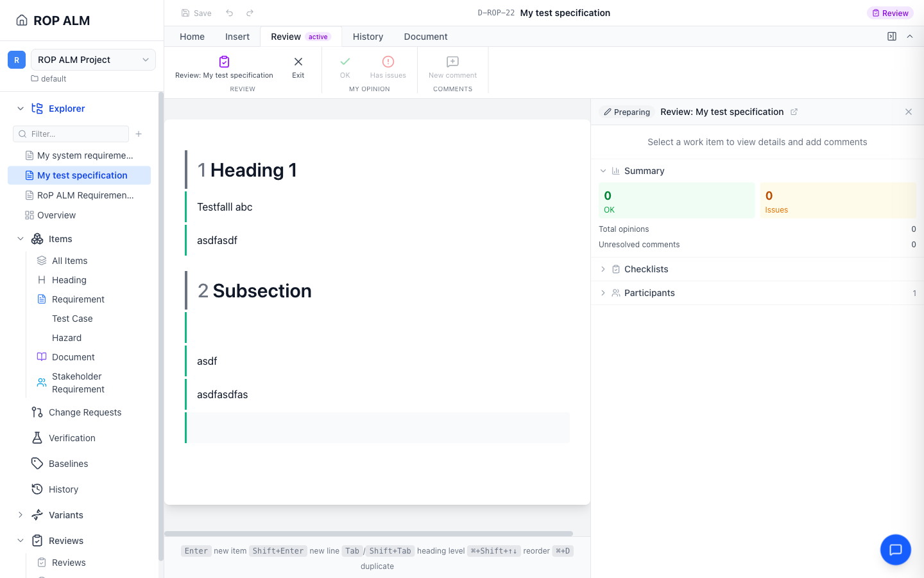Collapse the Items section chevron

[21, 239]
